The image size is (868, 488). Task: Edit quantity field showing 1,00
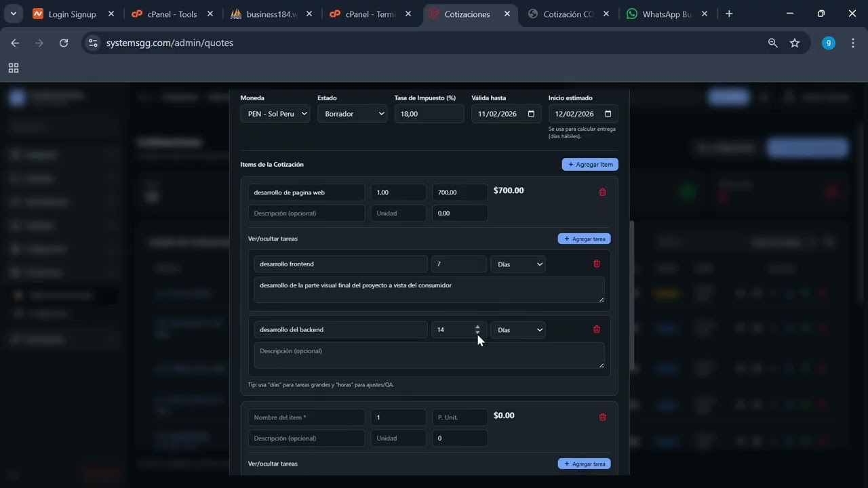[399, 192]
